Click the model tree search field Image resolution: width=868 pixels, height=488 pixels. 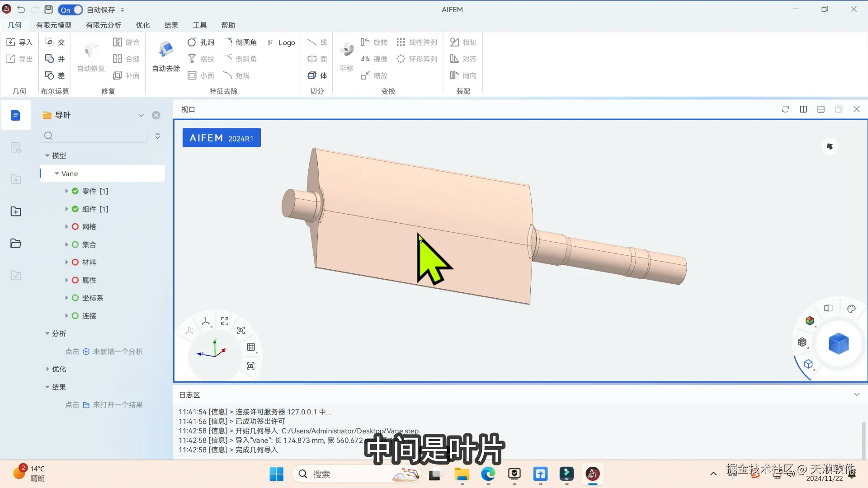coord(95,136)
